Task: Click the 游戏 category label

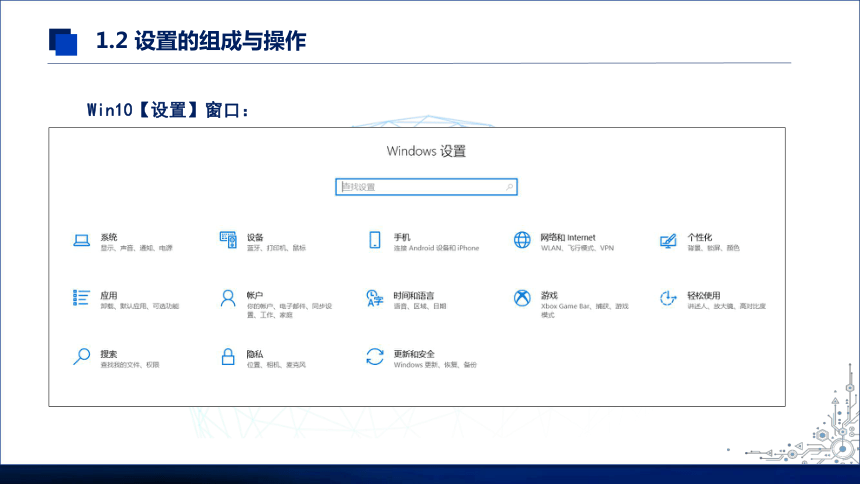Action: click(549, 295)
